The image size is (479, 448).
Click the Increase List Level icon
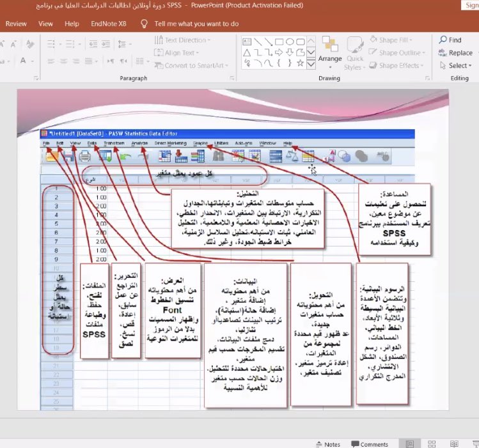pos(106,44)
